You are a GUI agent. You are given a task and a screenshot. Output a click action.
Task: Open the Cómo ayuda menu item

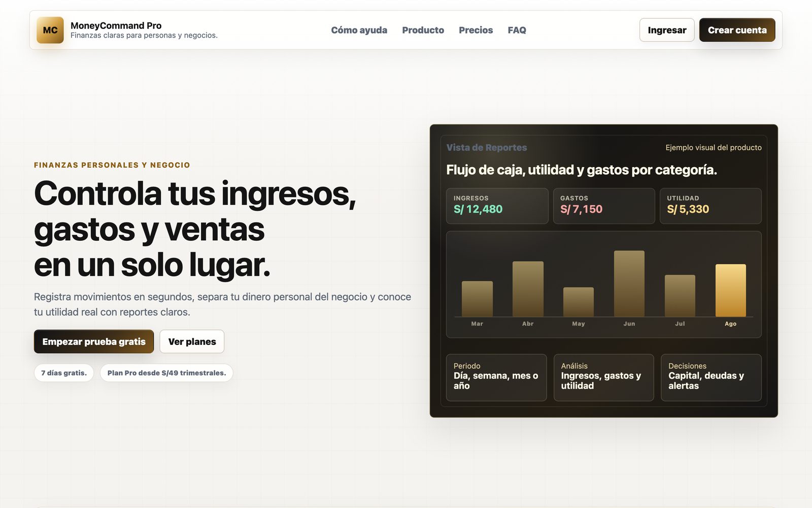pos(359,30)
